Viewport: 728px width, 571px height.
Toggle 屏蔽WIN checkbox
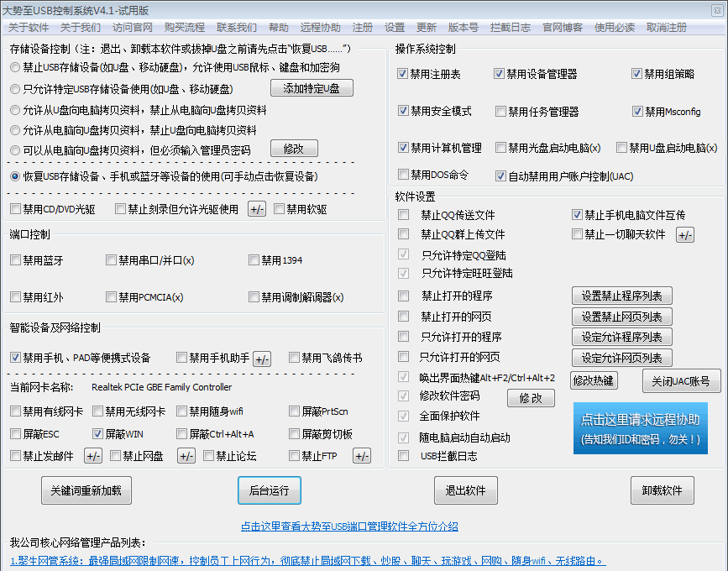coord(98,434)
